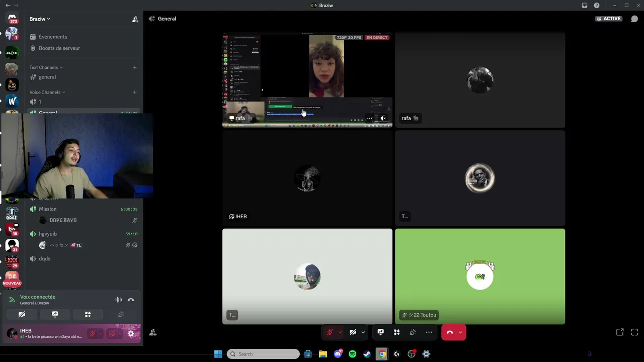This screenshot has height=362, width=644.
Task: Unmute rafa's stream audio
Action: click(383, 118)
